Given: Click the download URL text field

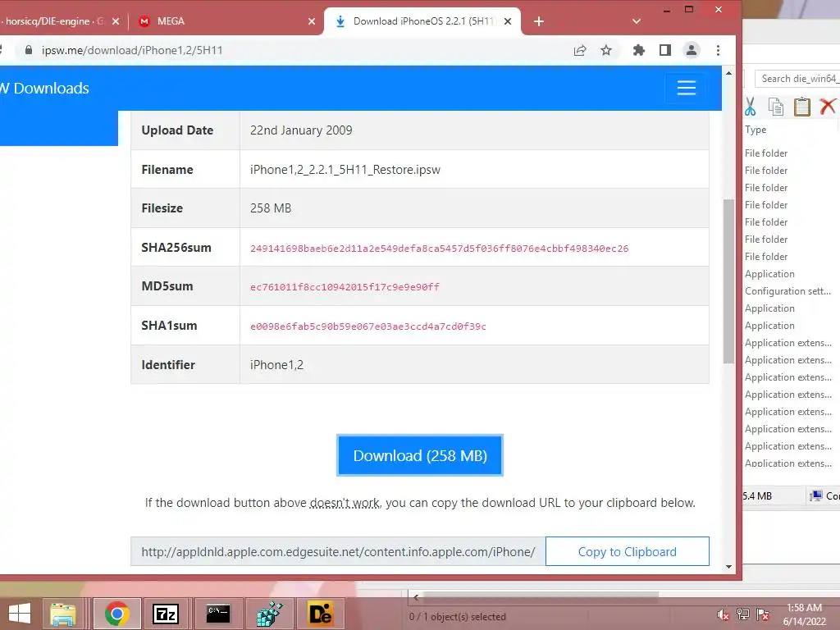Looking at the screenshot, I should coord(338,551).
